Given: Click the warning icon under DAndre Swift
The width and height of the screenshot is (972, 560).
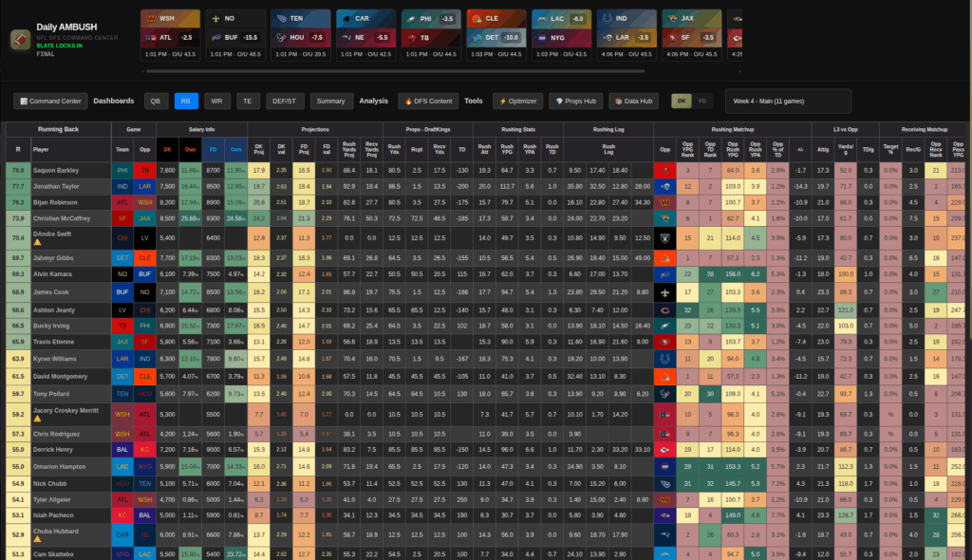Looking at the screenshot, I should (37, 243).
